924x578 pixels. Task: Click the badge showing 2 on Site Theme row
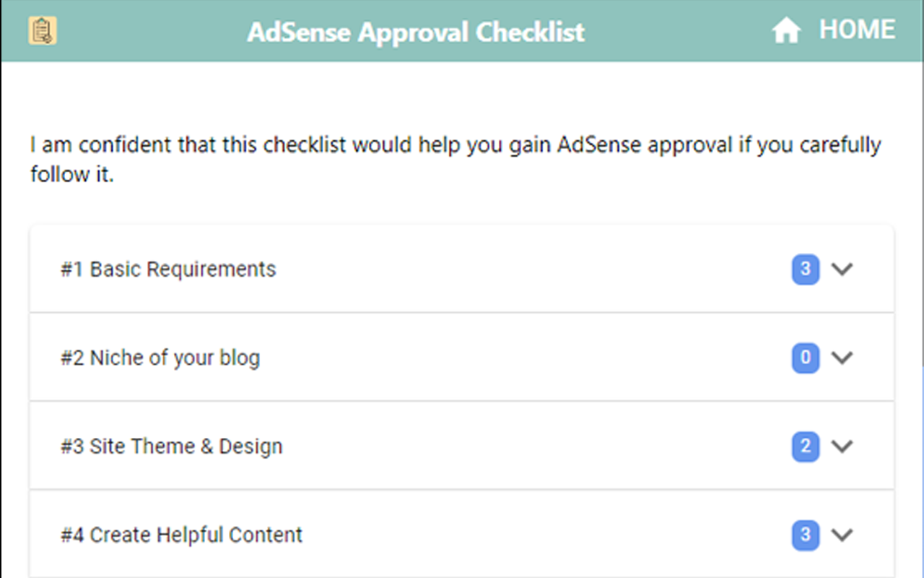(x=806, y=447)
